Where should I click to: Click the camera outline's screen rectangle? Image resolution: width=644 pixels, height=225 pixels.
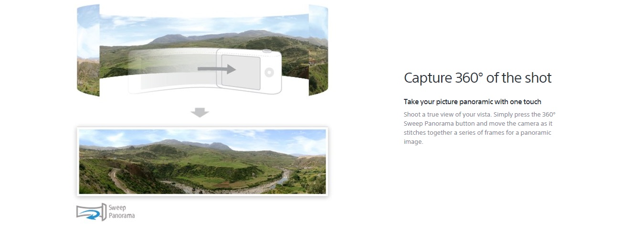click(x=241, y=71)
